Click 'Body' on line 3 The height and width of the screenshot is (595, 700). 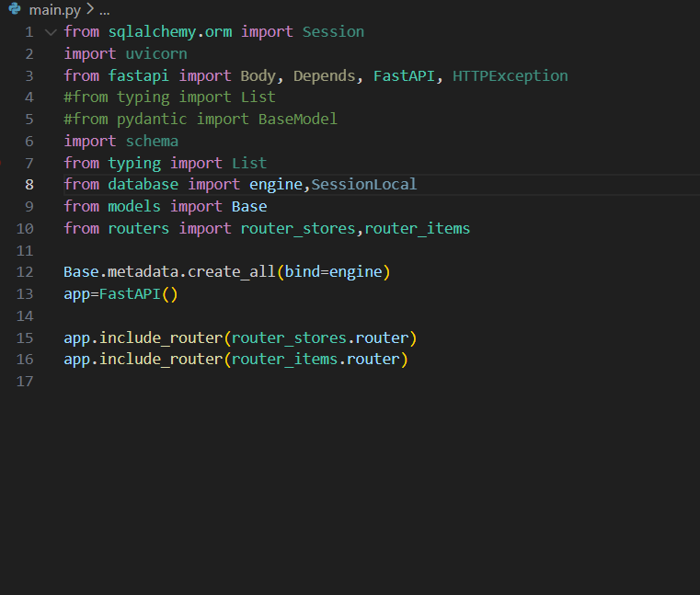pyautogui.click(x=258, y=76)
